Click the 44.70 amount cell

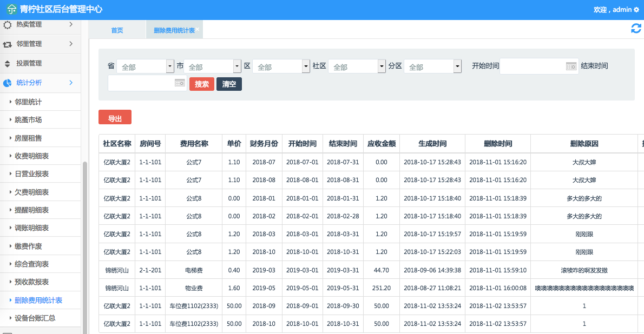coord(382,270)
